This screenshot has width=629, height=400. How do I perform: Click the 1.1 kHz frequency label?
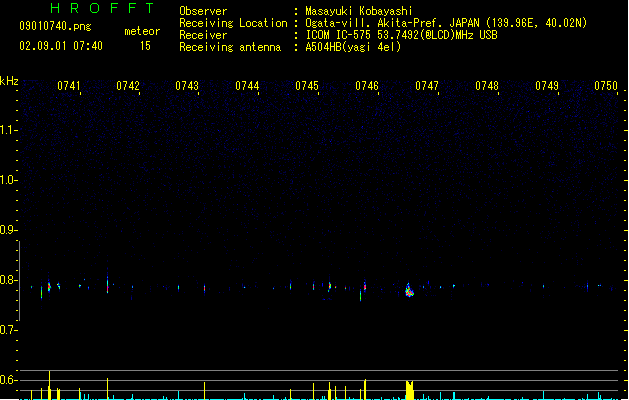pos(8,130)
